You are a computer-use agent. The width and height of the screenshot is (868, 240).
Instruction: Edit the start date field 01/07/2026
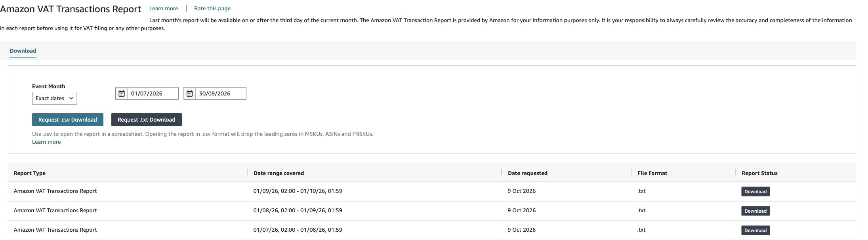[x=153, y=93]
